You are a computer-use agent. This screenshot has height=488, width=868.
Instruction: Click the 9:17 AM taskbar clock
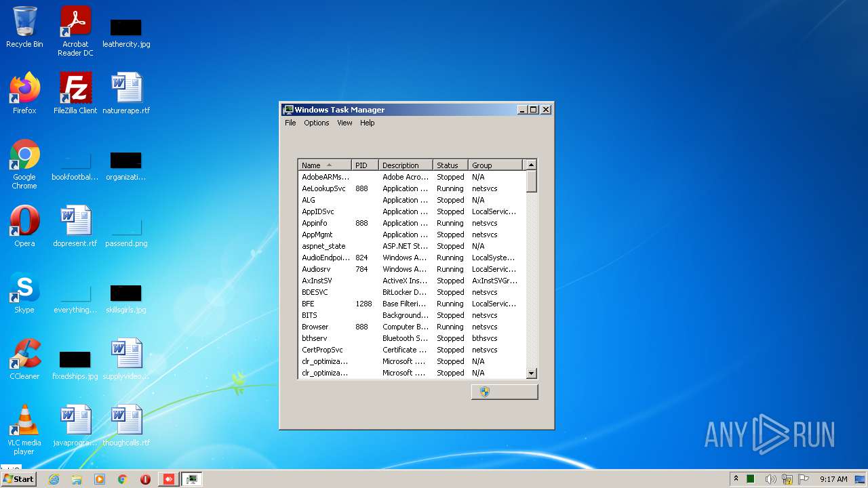tap(833, 479)
